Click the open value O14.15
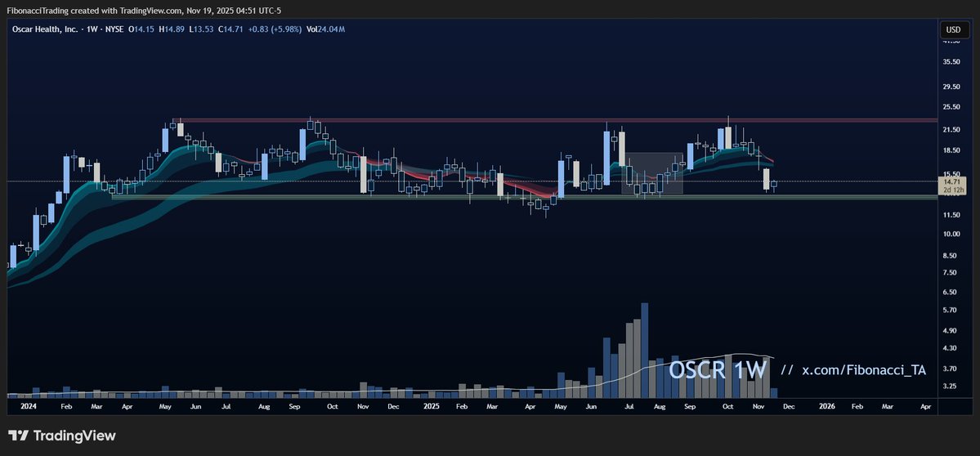 tap(141, 29)
